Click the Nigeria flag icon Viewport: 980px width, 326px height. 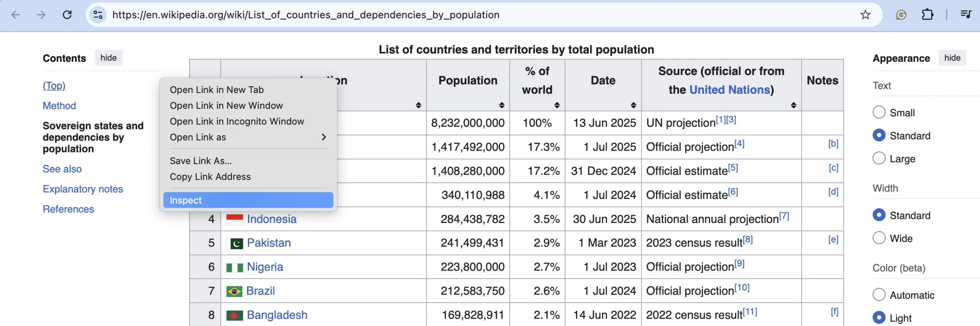click(x=235, y=267)
